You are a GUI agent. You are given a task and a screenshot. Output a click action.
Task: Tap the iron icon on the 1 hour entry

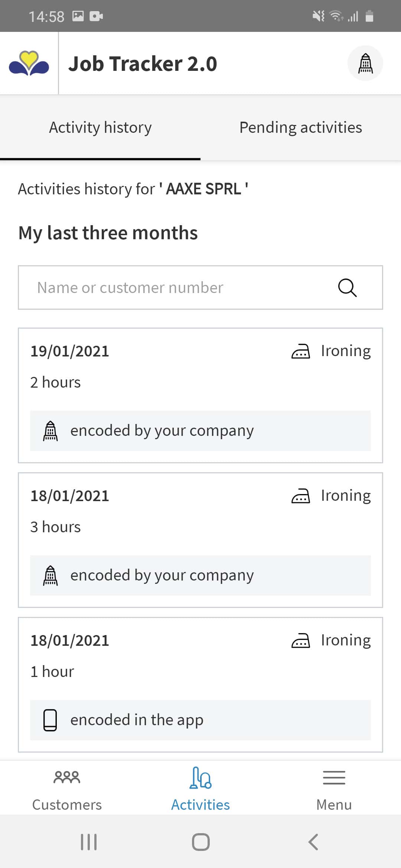point(300,641)
